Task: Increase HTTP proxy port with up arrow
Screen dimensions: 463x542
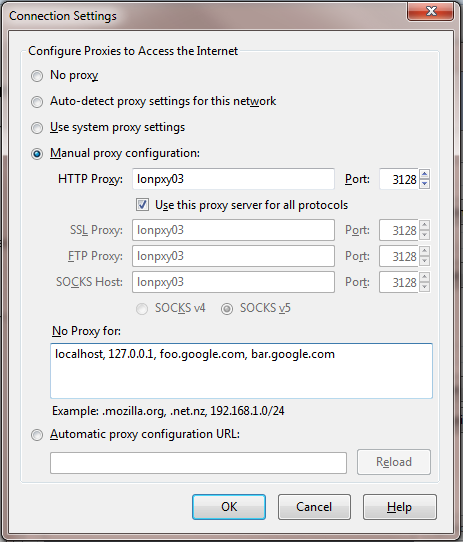Action: pyautogui.click(x=425, y=174)
